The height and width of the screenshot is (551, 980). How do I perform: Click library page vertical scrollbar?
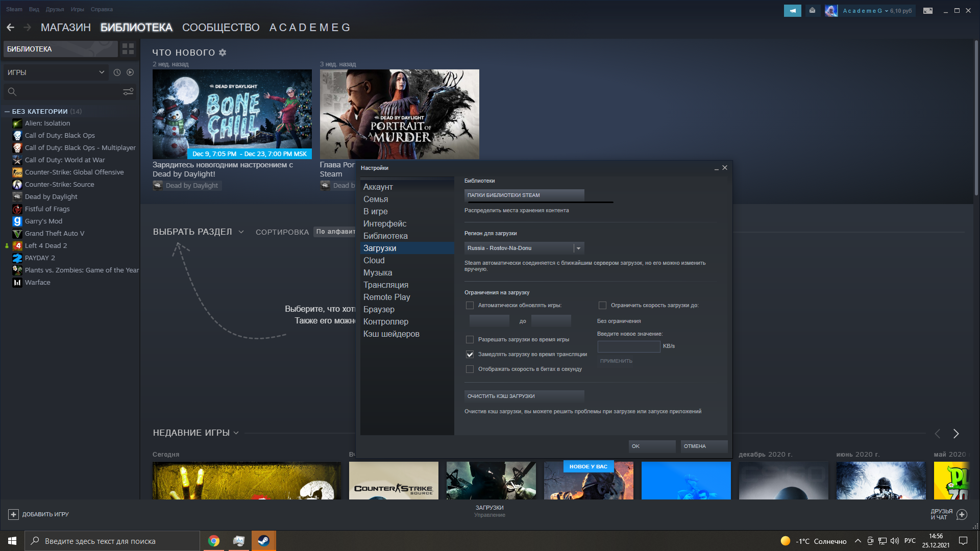click(x=976, y=118)
